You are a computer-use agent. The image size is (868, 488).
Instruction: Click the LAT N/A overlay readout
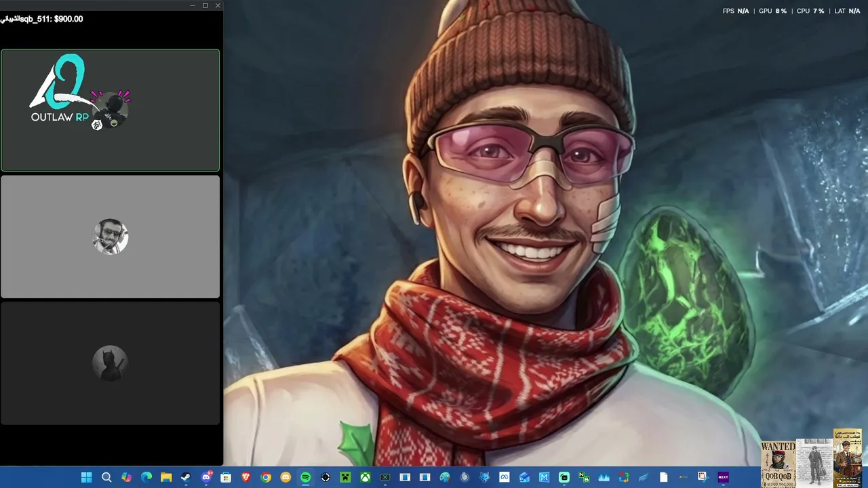pyautogui.click(x=847, y=11)
